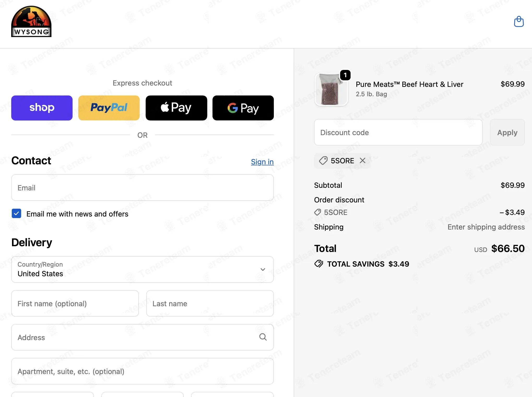
Task: Click into the Email field
Action: pyautogui.click(x=143, y=188)
